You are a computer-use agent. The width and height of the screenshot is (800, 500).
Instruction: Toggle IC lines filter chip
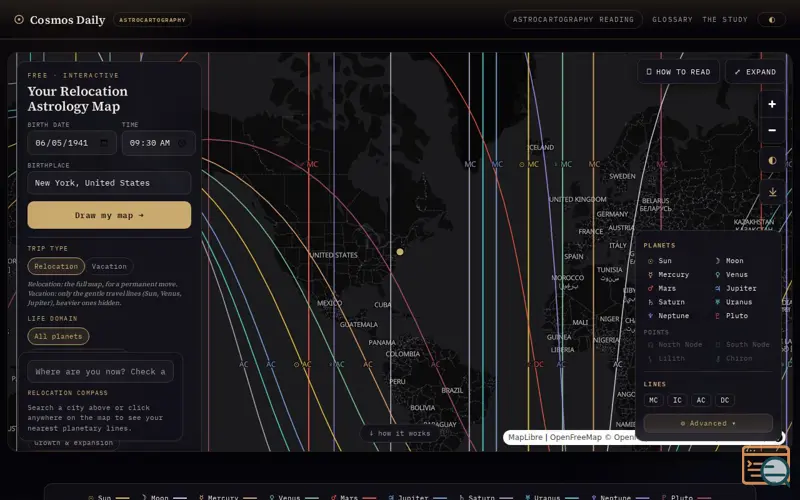pyautogui.click(x=677, y=400)
